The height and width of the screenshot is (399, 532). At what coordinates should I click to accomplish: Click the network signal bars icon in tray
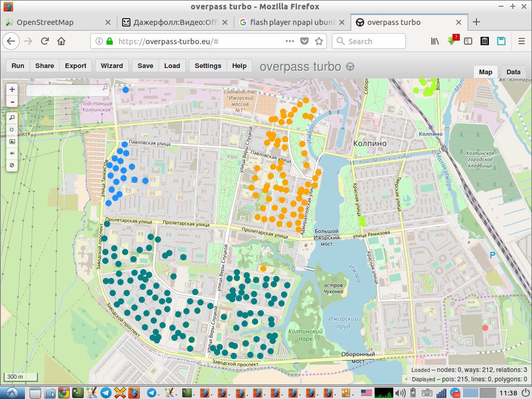coord(441,393)
